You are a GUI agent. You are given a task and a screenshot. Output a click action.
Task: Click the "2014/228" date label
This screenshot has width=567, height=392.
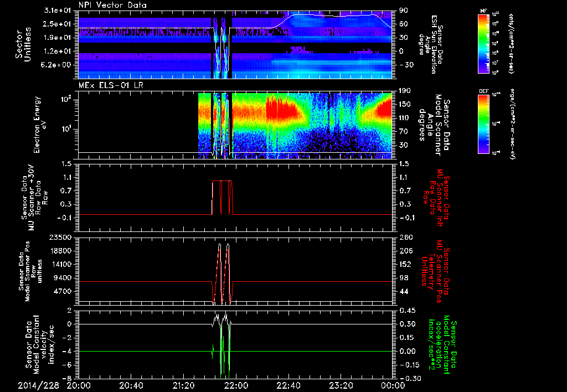39,385
